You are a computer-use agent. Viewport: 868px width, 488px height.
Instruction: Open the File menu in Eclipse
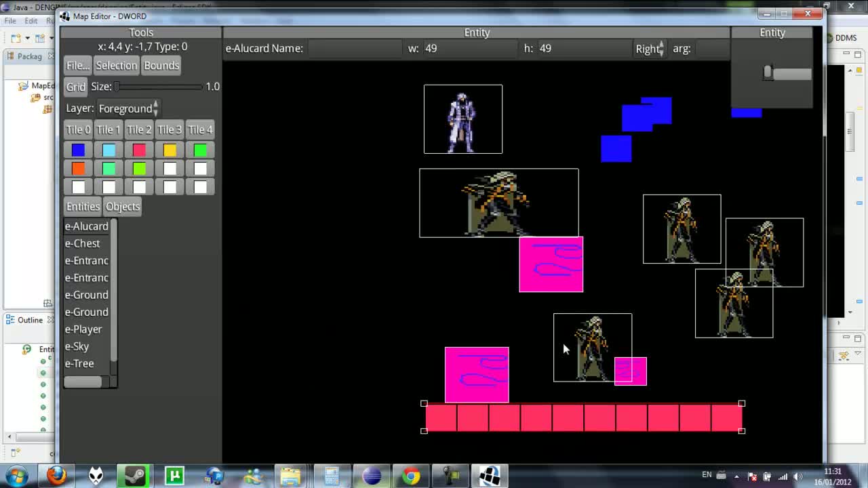click(x=10, y=20)
